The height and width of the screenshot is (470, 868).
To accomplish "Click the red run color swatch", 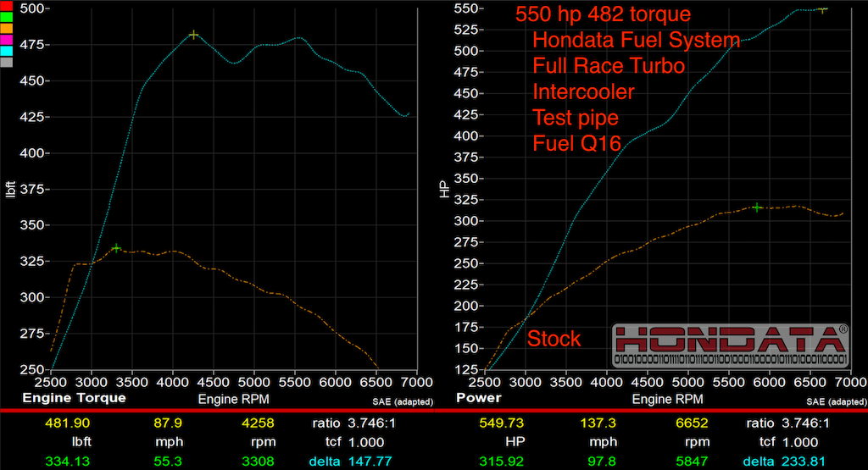I will (x=7, y=8).
